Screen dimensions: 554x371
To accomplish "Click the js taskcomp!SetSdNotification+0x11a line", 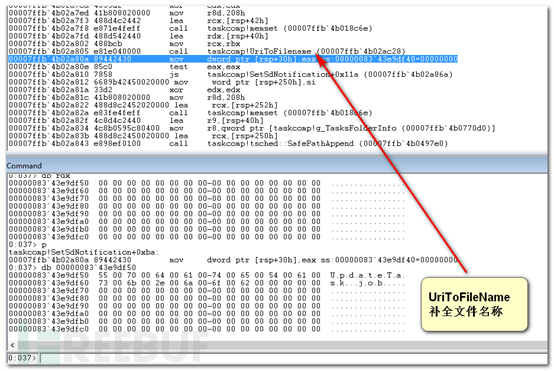I will pos(230,75).
